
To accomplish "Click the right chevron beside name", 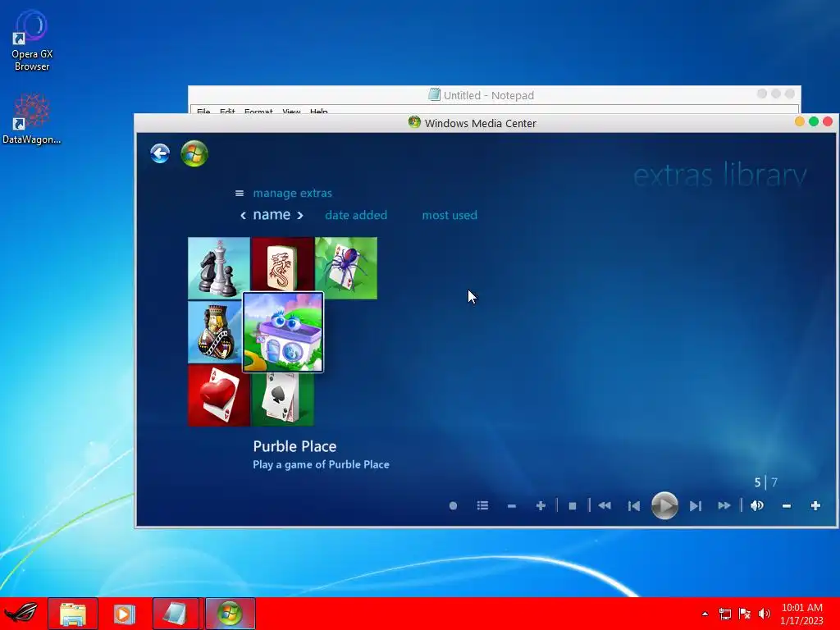I will (300, 216).
